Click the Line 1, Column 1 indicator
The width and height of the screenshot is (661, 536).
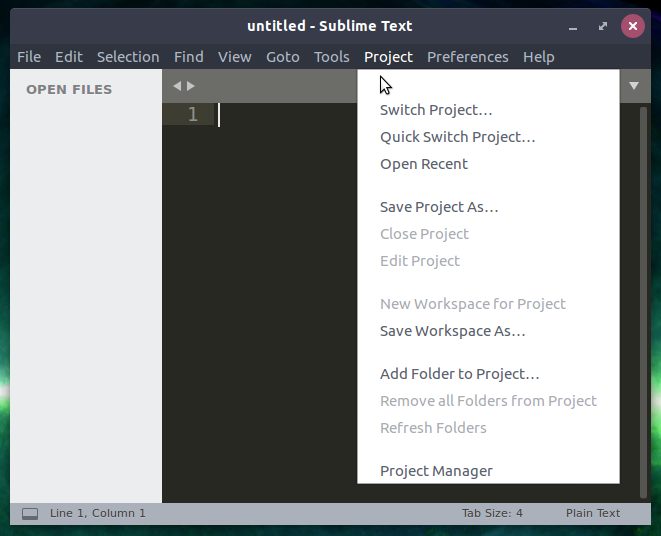pyautogui.click(x=98, y=513)
